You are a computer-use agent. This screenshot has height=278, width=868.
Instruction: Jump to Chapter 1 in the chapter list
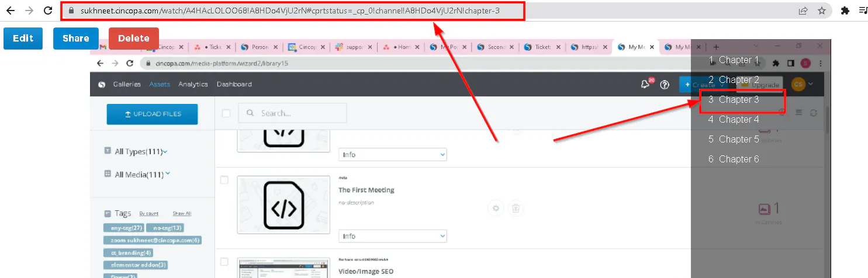734,60
